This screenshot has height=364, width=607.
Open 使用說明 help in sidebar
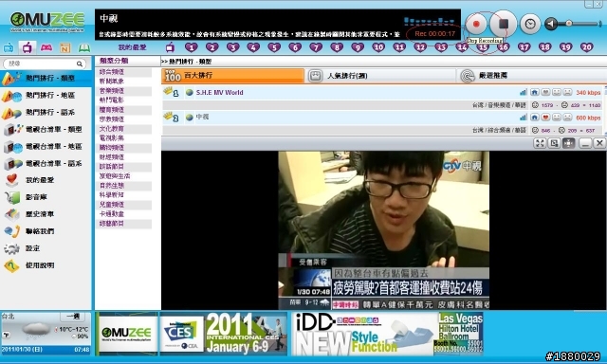point(46,265)
